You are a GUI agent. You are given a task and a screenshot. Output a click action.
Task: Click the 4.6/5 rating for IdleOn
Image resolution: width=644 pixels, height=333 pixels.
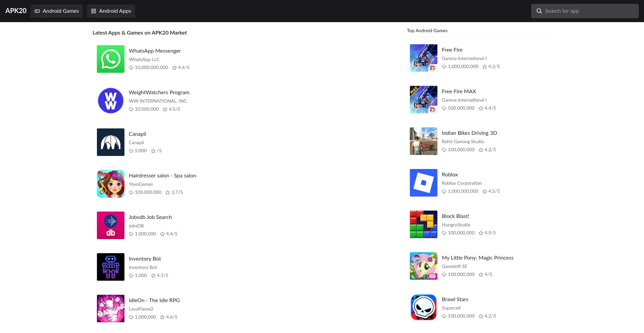coord(172,317)
